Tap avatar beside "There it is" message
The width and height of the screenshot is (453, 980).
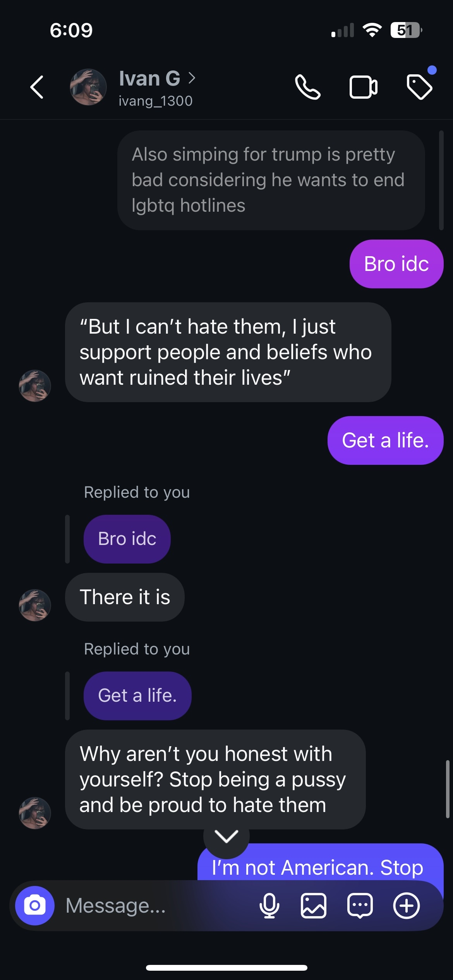pyautogui.click(x=35, y=605)
